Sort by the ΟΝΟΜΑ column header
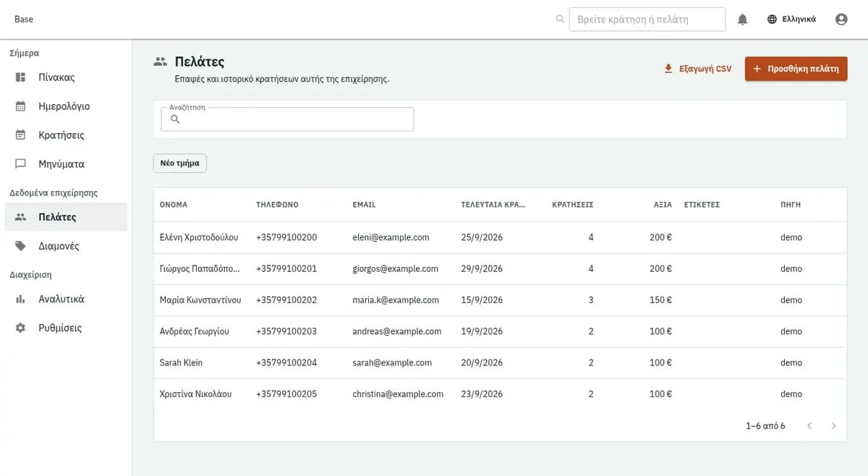Screen dimensions: 868x476 [174, 205]
